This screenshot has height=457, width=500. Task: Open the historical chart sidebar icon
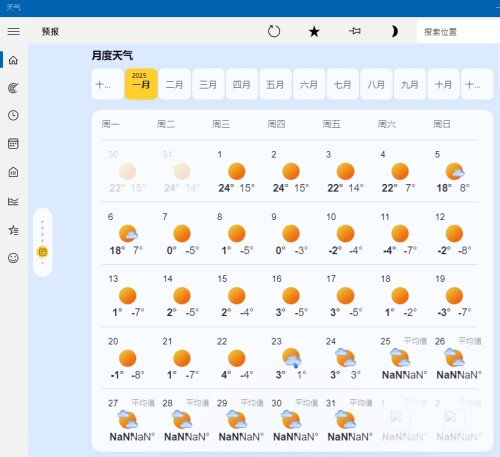point(13,201)
